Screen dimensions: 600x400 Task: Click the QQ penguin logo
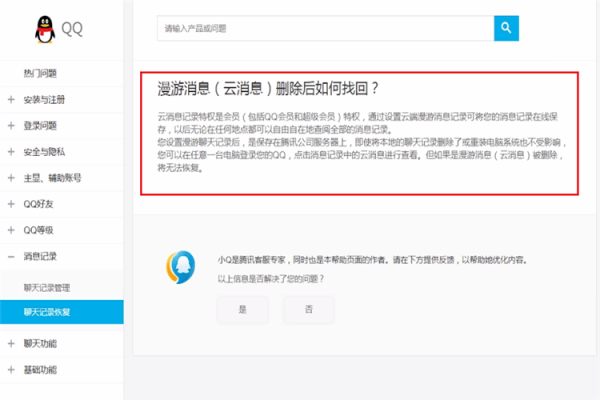click(45, 29)
